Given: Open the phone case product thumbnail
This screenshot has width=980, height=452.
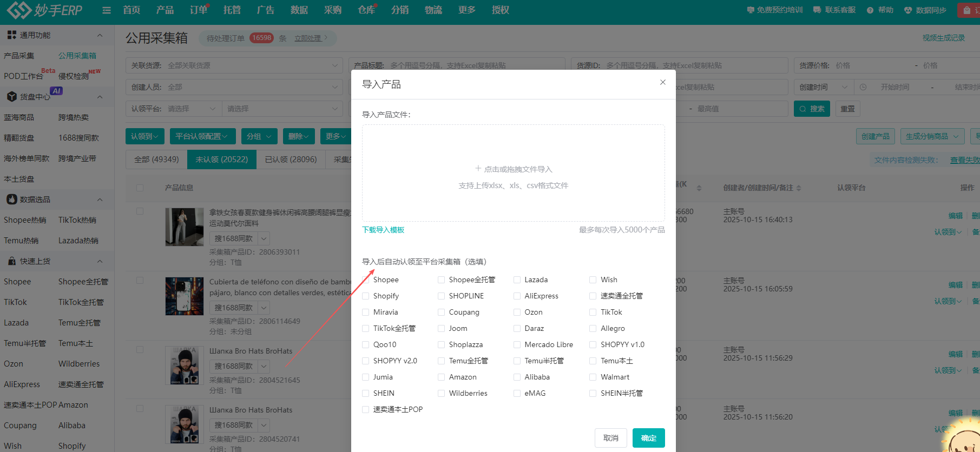Looking at the screenshot, I should coord(185,296).
